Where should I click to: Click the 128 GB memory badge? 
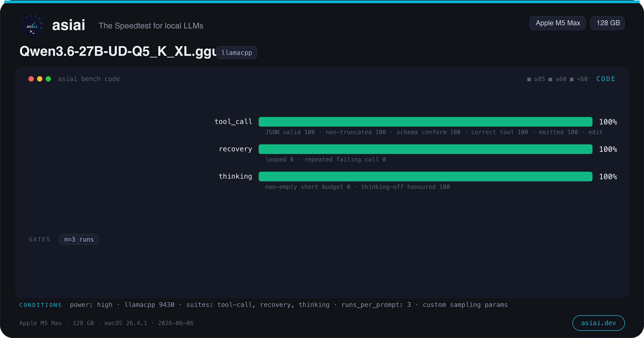tap(608, 23)
